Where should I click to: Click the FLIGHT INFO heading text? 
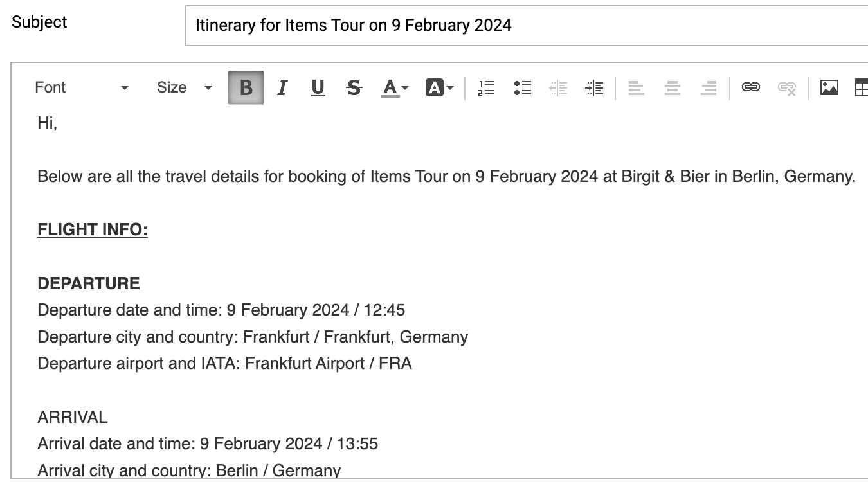(93, 229)
